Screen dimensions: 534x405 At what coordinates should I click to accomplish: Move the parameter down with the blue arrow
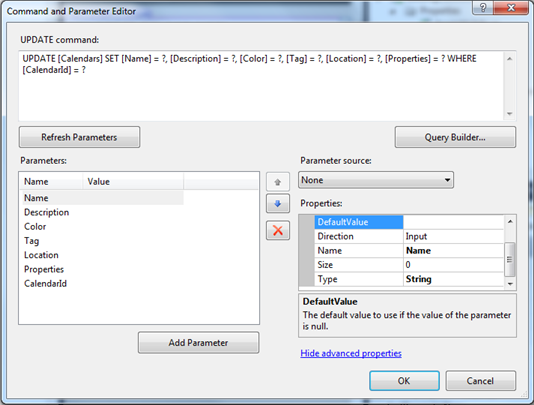[278, 204]
